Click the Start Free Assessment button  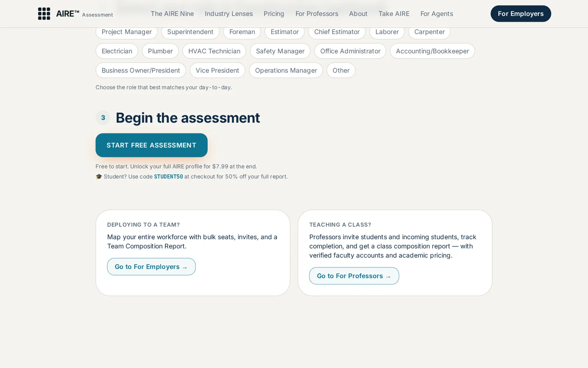[x=151, y=145]
